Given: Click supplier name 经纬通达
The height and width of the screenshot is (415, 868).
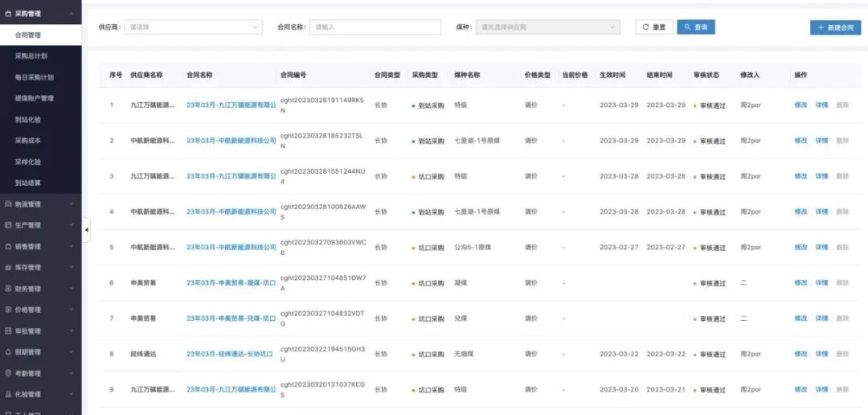Looking at the screenshot, I should point(143,354).
